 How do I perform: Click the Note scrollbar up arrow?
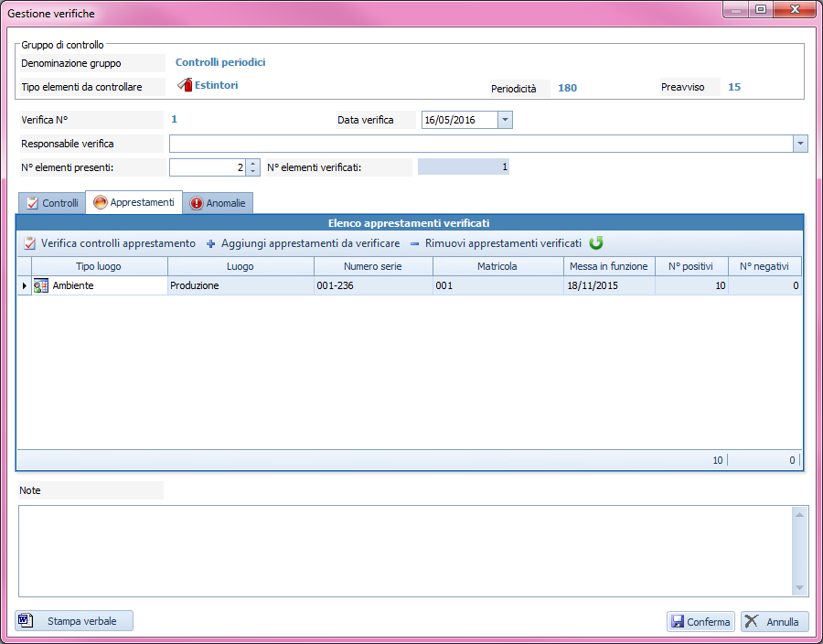click(x=800, y=514)
